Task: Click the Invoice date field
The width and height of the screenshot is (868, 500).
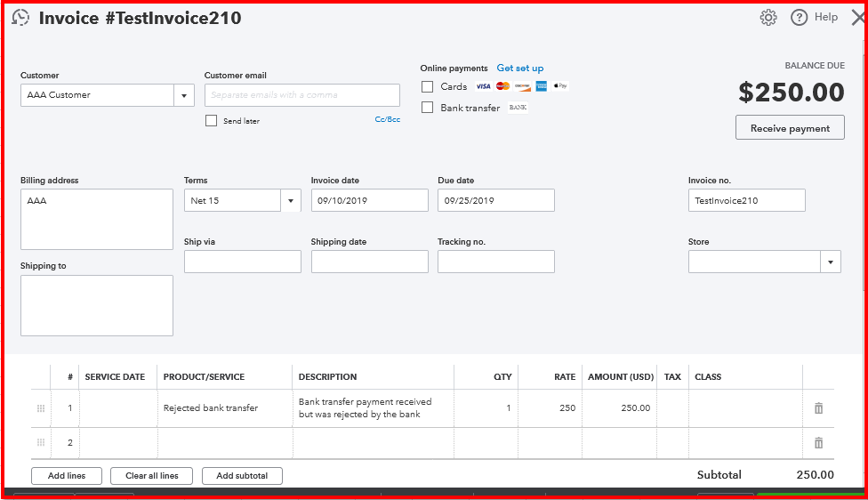Action: 370,200
